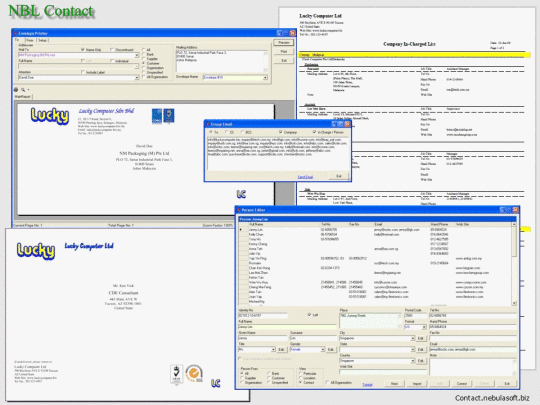
Task: Open the State dropdown in Person Editor
Action: pos(413,350)
